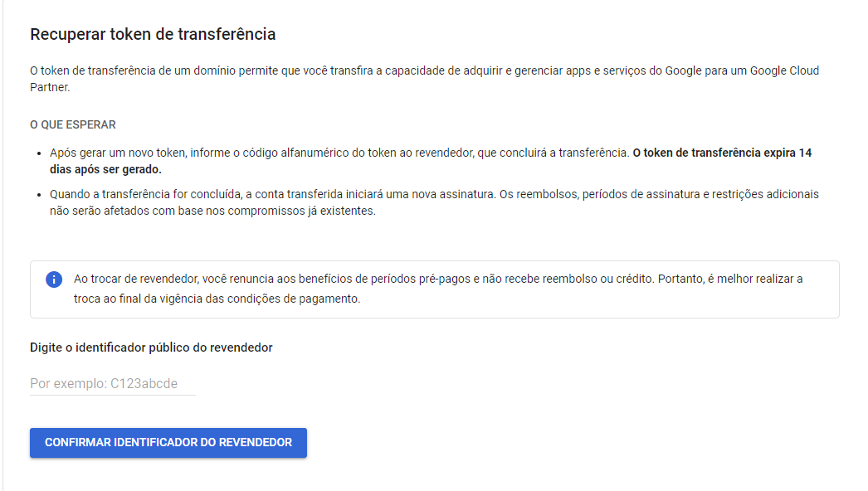Click the 'Por exemplo: C123abcde' placeholder text

tap(104, 384)
